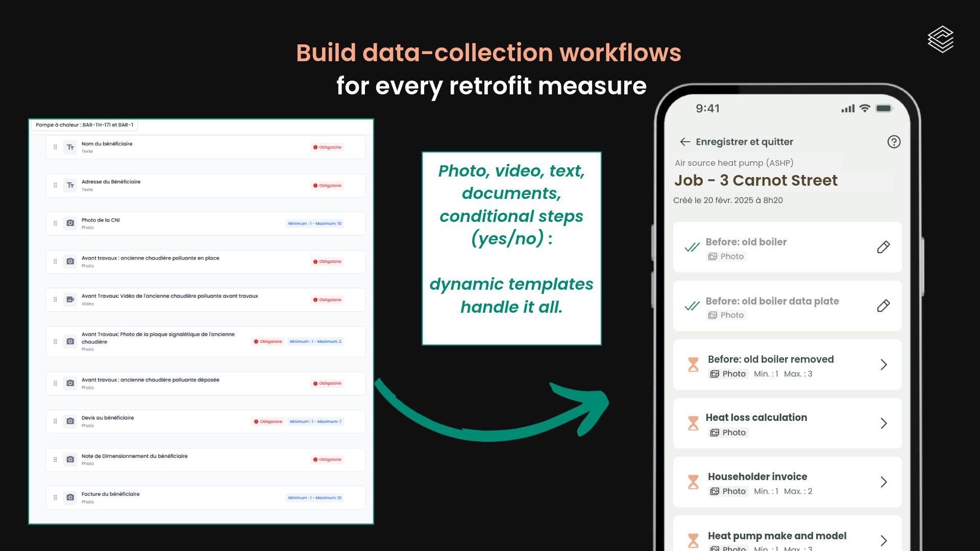Viewport: 980px width, 551px height.
Task: Open the help question mark icon
Action: pos(894,142)
